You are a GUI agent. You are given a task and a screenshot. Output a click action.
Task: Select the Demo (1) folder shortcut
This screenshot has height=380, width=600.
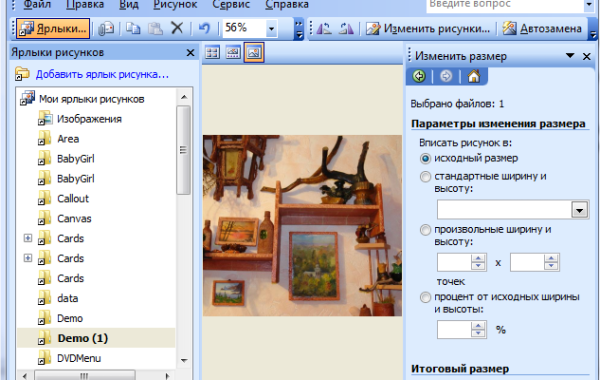pos(83,338)
